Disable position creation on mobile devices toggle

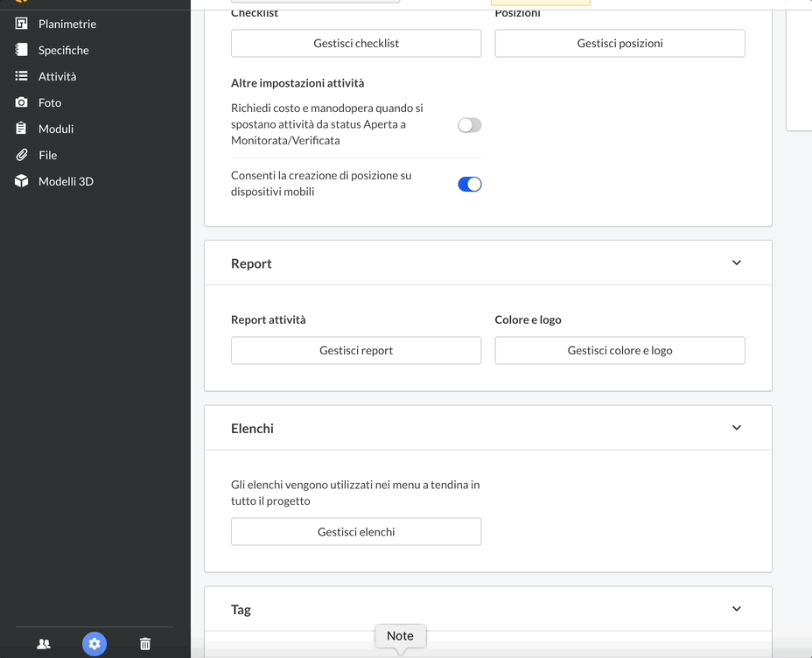point(470,184)
